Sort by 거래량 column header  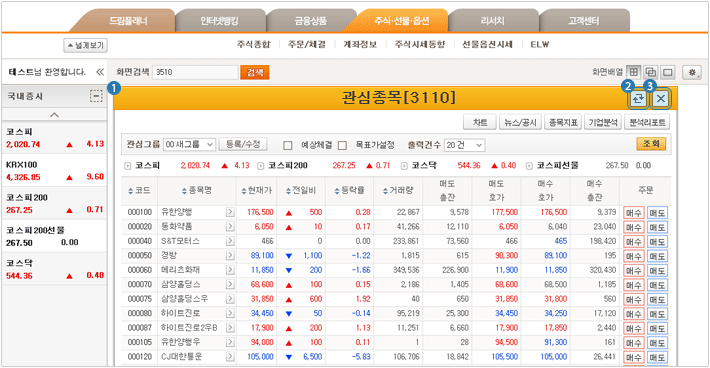398,191
